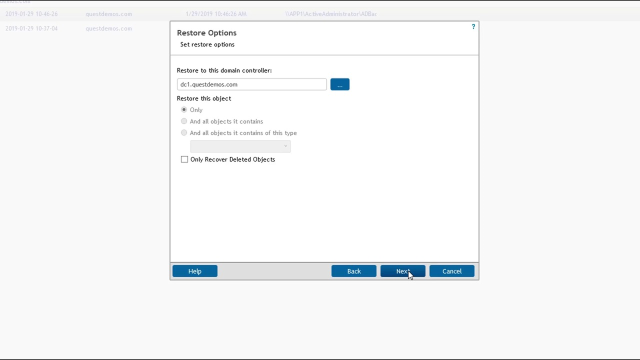Viewport: 640px width, 360px height.
Task: Cancel the Restore Options dialog
Action: (452, 271)
